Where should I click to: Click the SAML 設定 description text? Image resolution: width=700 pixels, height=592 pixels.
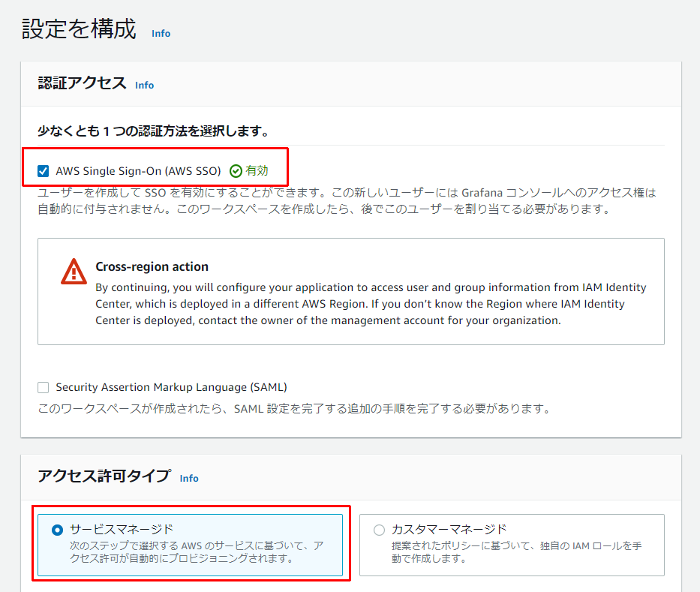pos(295,408)
